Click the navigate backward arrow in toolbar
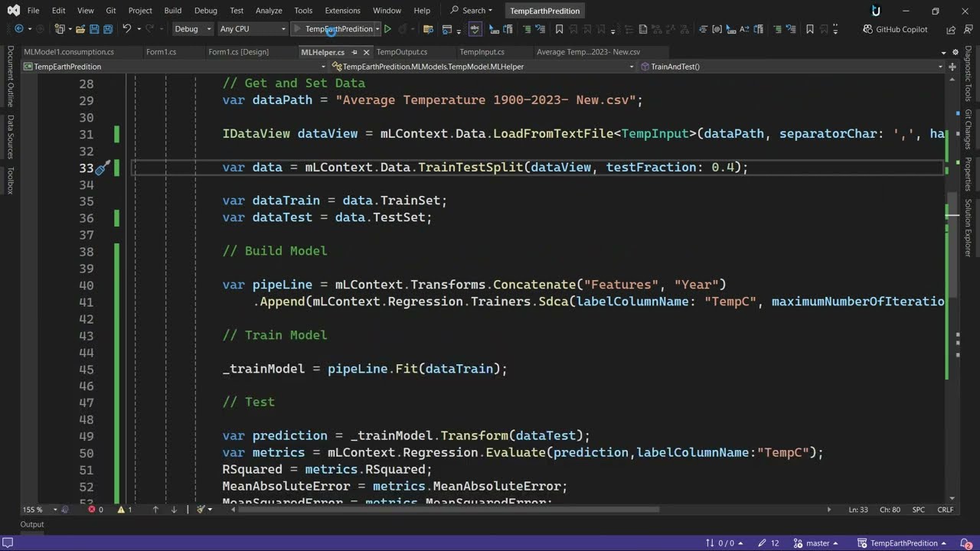This screenshot has height=551, width=980. click(18, 29)
